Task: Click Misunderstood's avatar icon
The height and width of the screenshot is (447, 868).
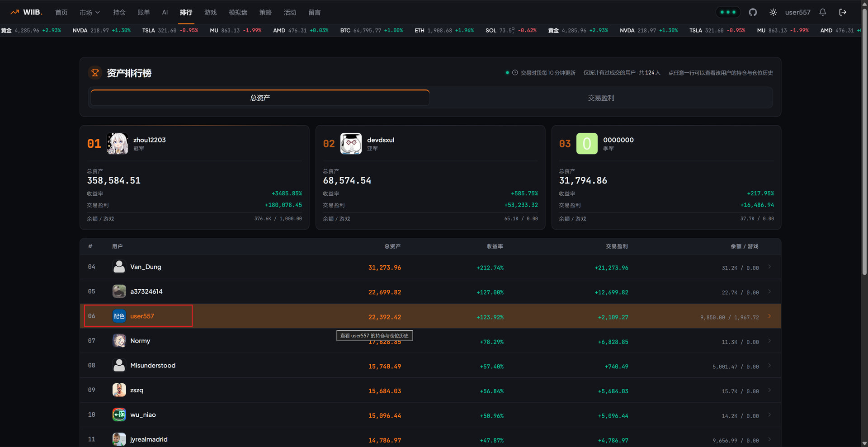Action: [x=119, y=365]
